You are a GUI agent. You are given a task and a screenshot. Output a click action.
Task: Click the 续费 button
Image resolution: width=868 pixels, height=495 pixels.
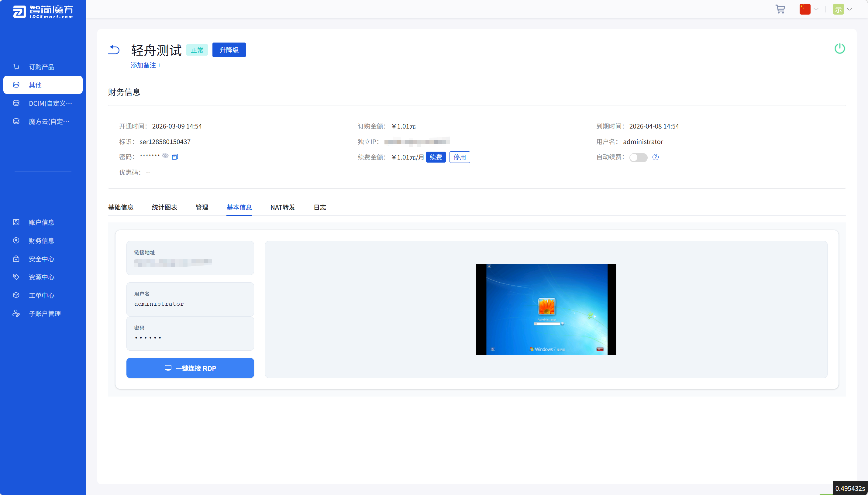pos(436,157)
